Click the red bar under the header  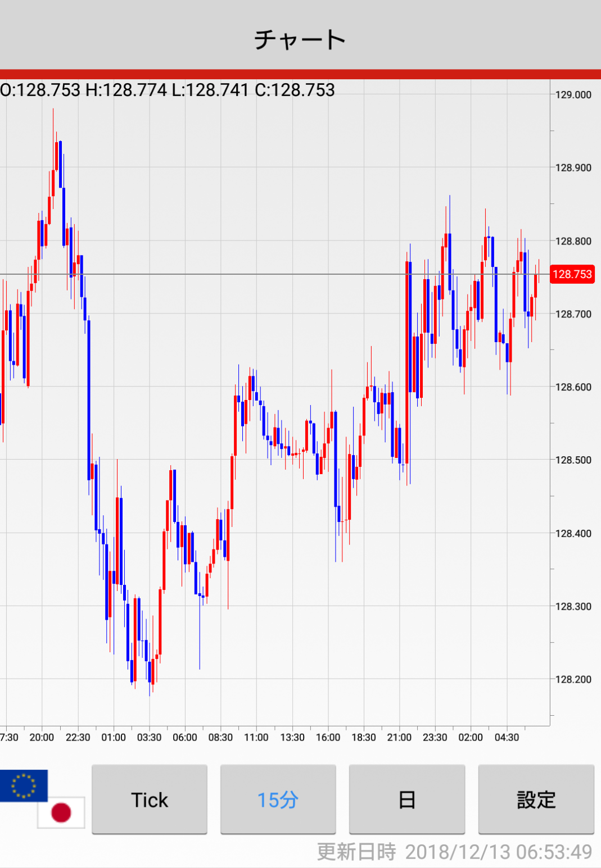point(300,74)
